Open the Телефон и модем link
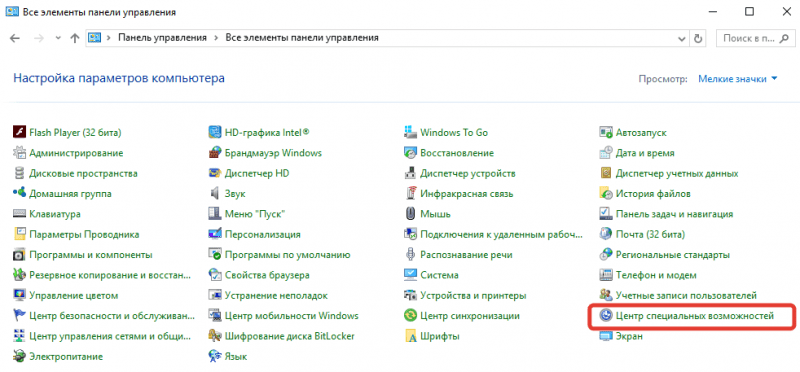 [656, 275]
